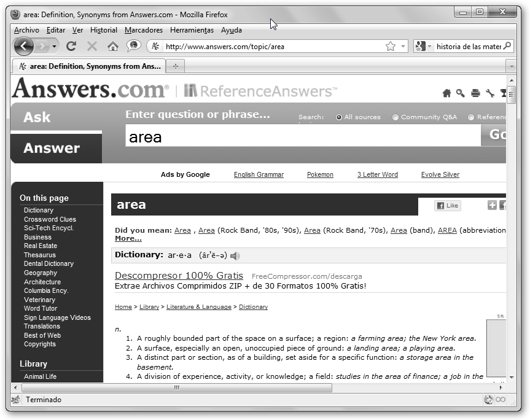Screen dimensions: 530x420
Task: Click the Answers.com printer icon
Action: point(475,93)
